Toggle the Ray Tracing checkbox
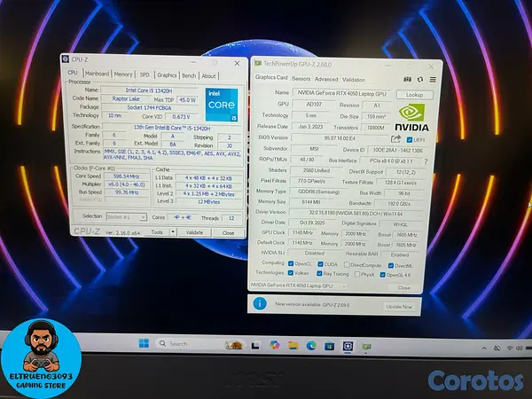This screenshot has width=532, height=399. click(319, 273)
